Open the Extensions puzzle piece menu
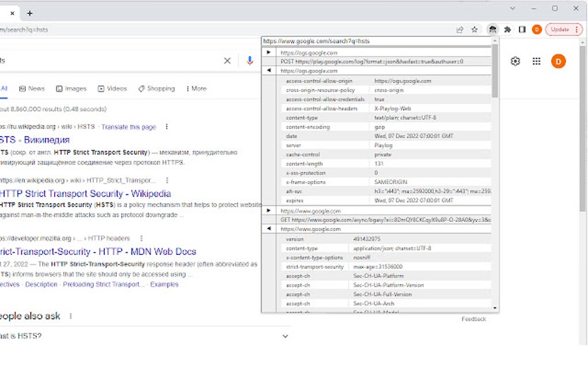 (x=507, y=29)
